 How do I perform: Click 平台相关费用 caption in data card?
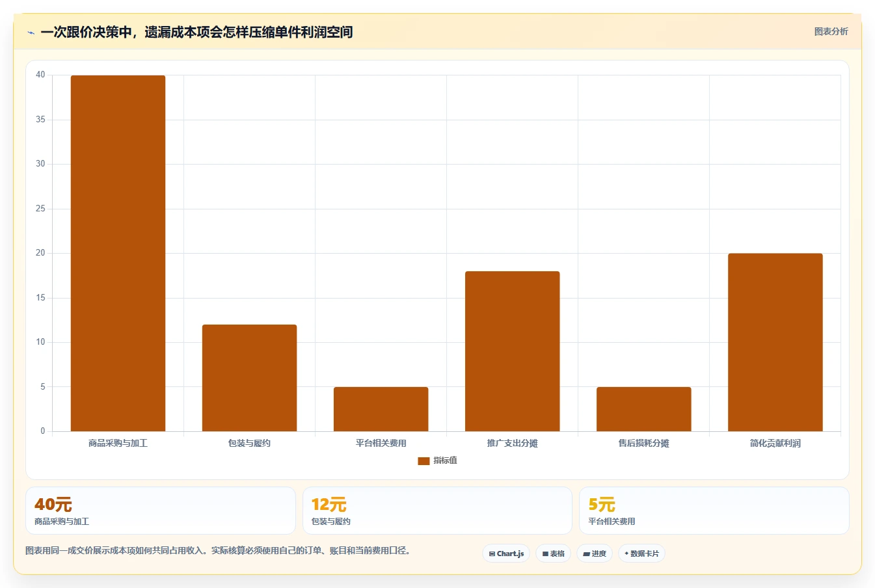[612, 522]
